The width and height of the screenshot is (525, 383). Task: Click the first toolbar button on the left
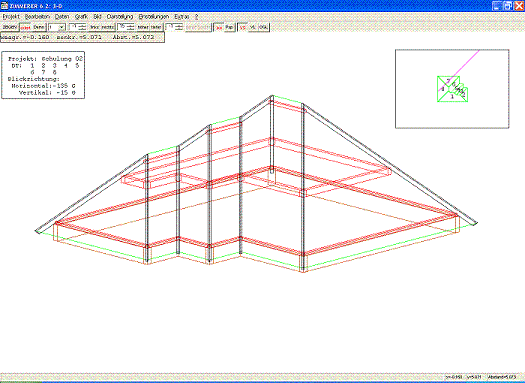[x=10, y=27]
